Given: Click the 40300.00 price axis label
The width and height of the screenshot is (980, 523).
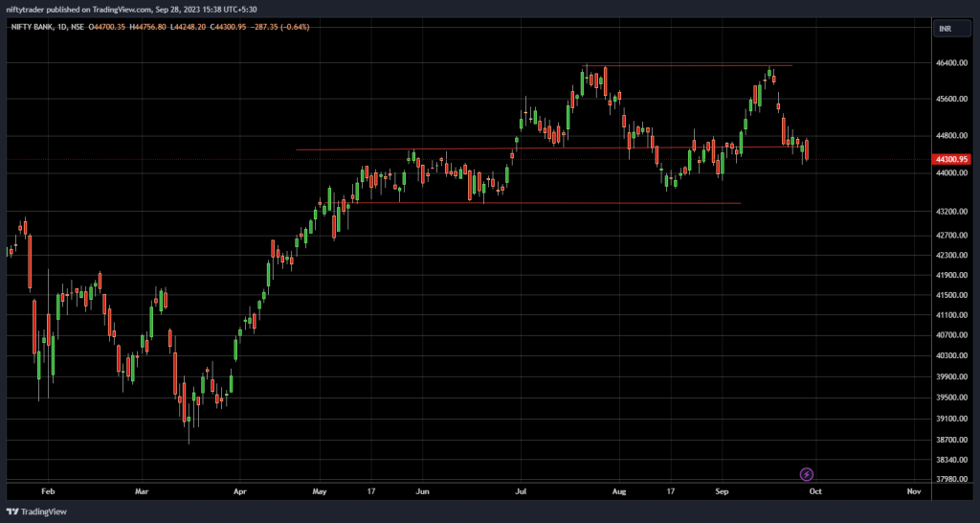Looking at the screenshot, I should point(952,356).
